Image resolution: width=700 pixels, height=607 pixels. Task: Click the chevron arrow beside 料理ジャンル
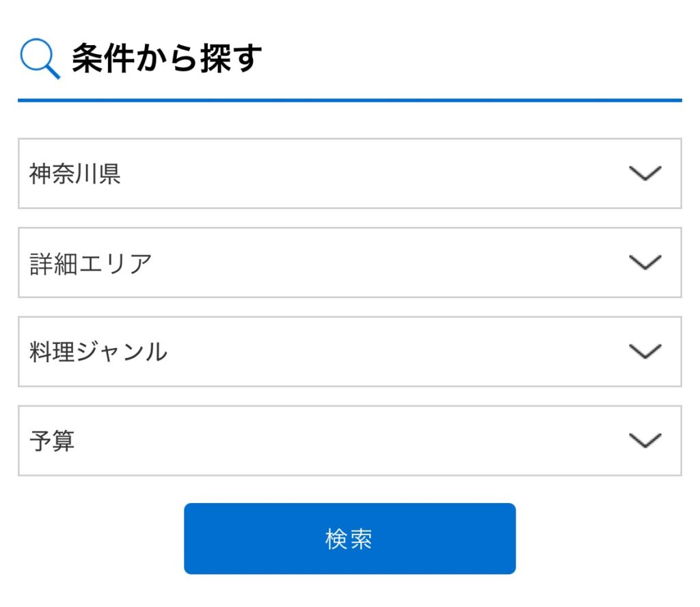pos(645,351)
